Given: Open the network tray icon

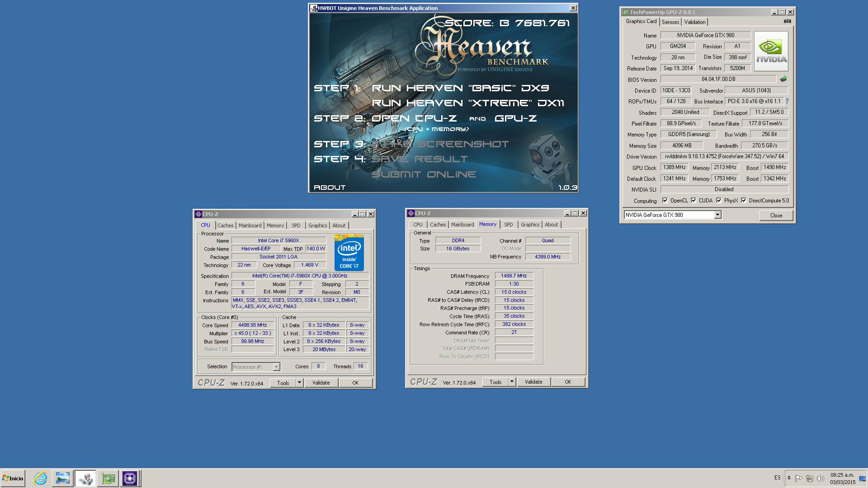Looking at the screenshot, I should pos(809,478).
